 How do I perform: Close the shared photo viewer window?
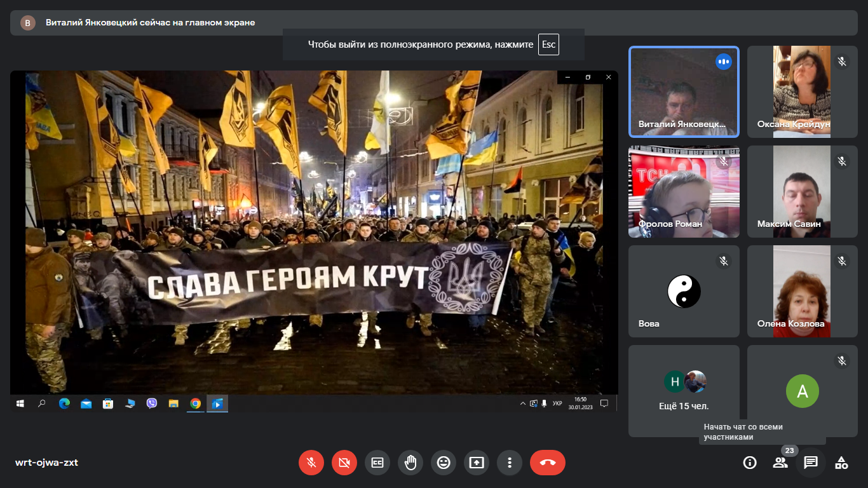pyautogui.click(x=608, y=77)
